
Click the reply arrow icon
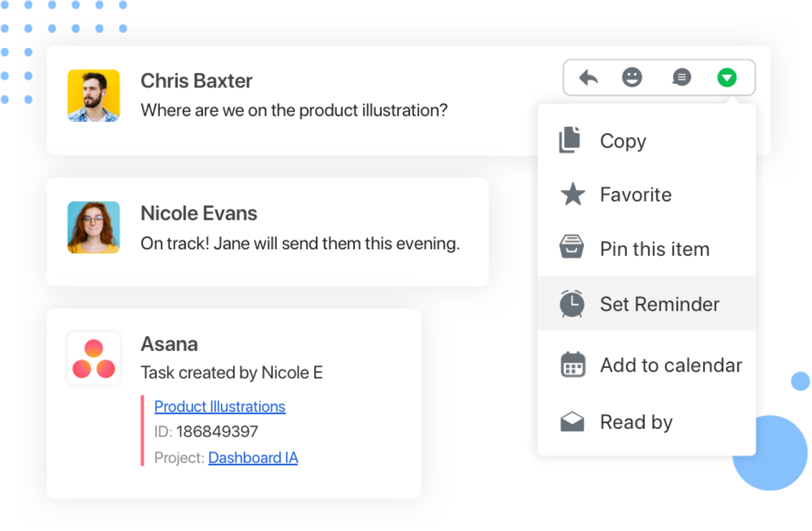[x=589, y=78]
